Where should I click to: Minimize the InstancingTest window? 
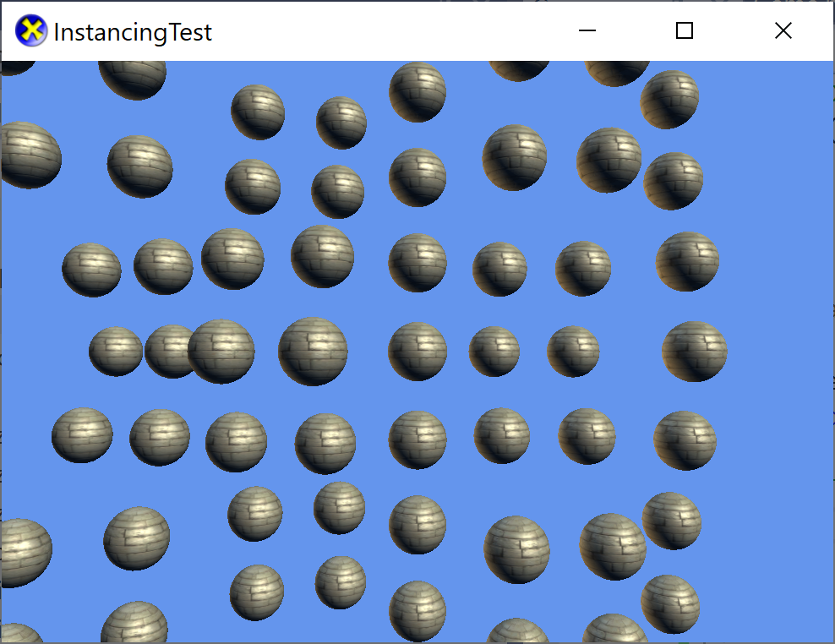(587, 30)
